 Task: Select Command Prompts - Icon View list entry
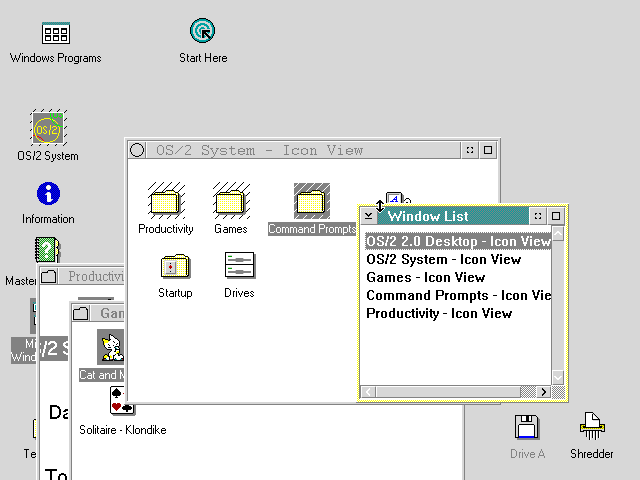(459, 295)
